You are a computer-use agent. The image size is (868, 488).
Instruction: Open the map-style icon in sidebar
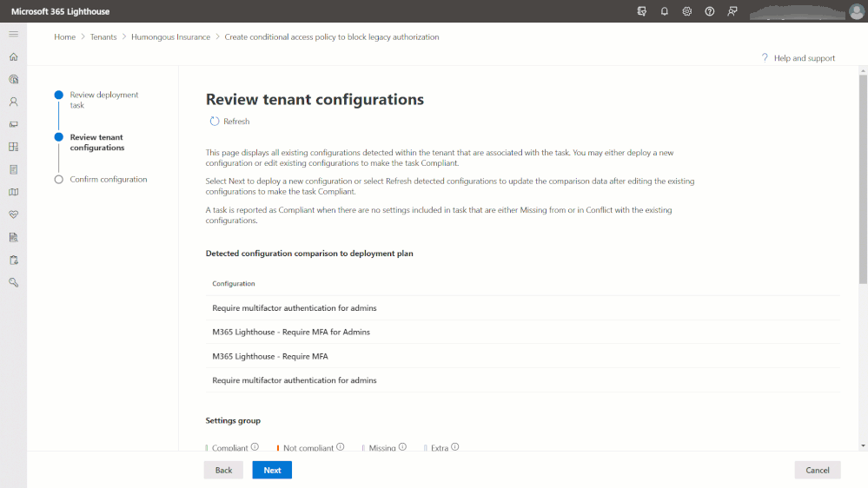tap(13, 192)
